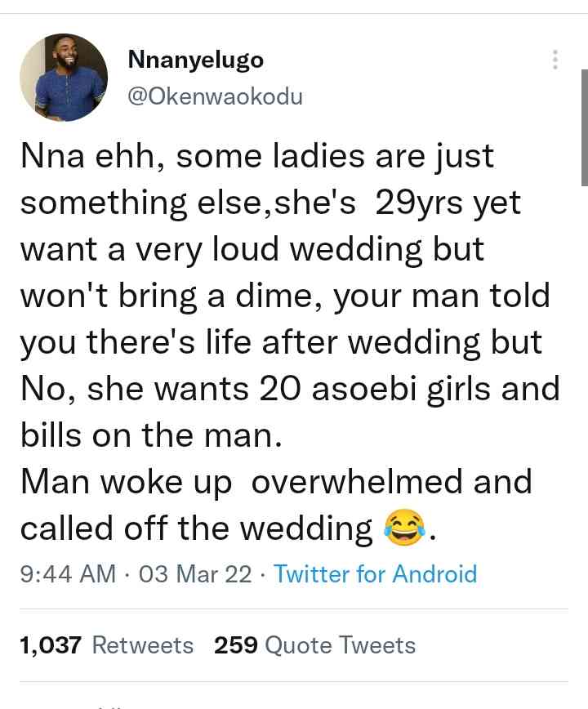
Task: Click the 1,037 retweet count number
Action: pyautogui.click(x=51, y=644)
